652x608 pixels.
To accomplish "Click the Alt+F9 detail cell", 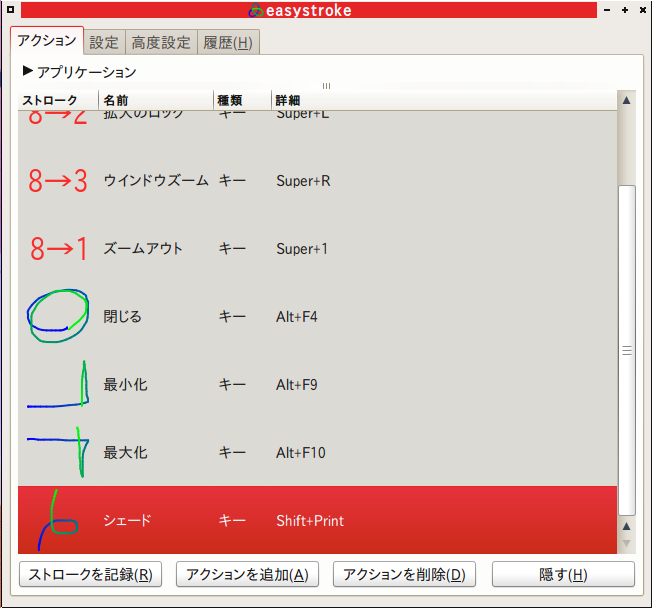I will click(x=296, y=385).
